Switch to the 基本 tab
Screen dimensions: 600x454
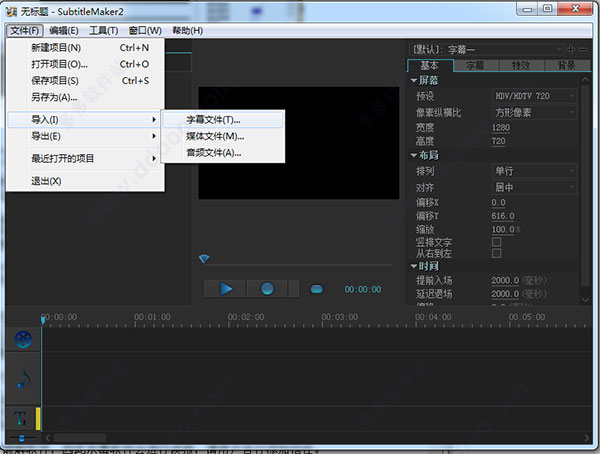pos(430,66)
